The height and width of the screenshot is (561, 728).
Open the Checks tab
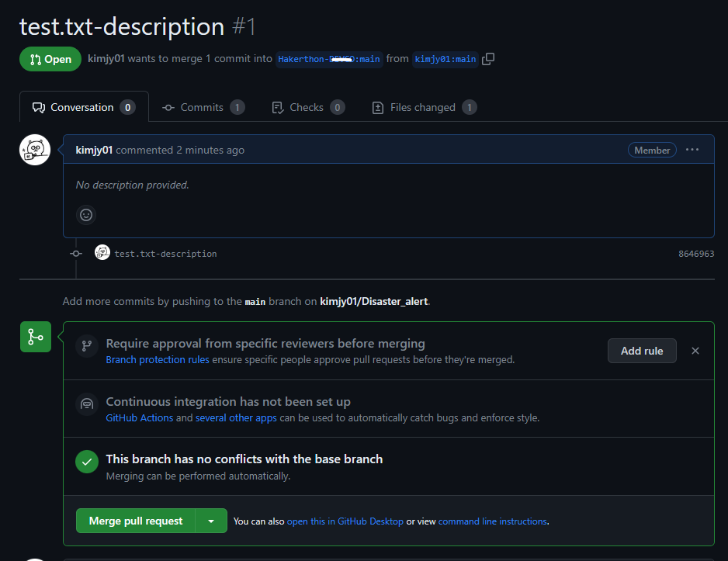[308, 107]
